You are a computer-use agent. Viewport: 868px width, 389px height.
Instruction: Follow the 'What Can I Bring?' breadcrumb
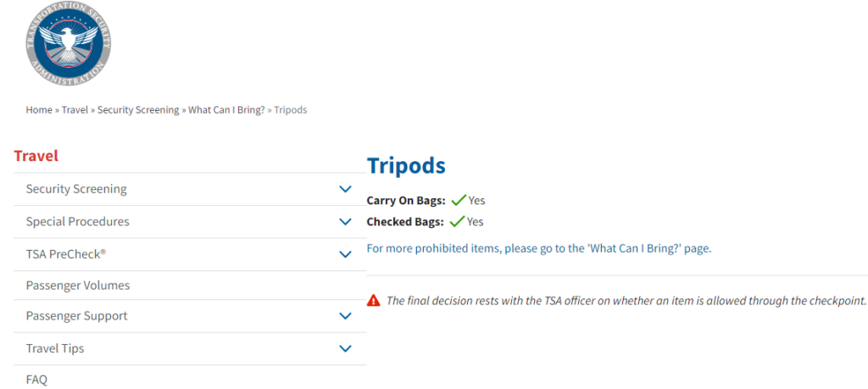[226, 109]
